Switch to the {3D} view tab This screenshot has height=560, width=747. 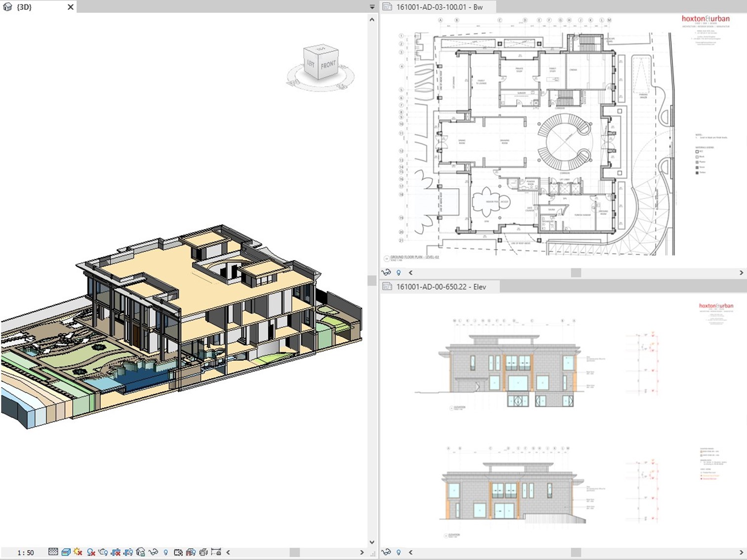(24, 7)
